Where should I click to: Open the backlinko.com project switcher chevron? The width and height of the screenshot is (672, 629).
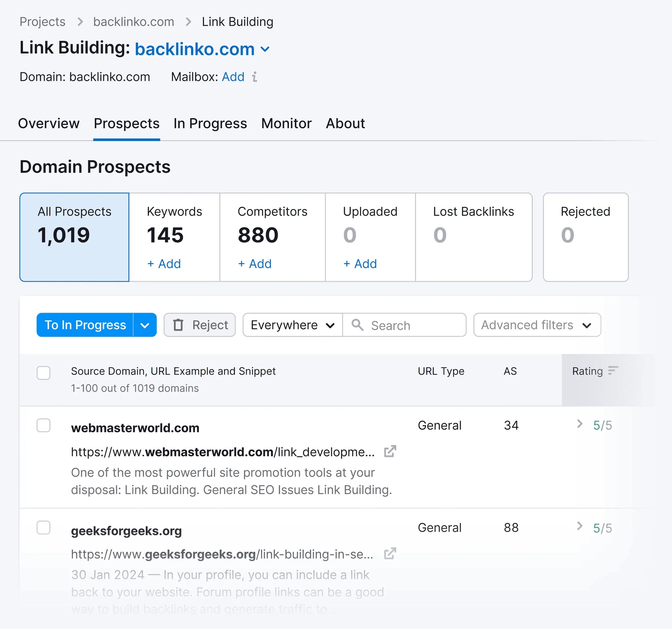point(265,49)
